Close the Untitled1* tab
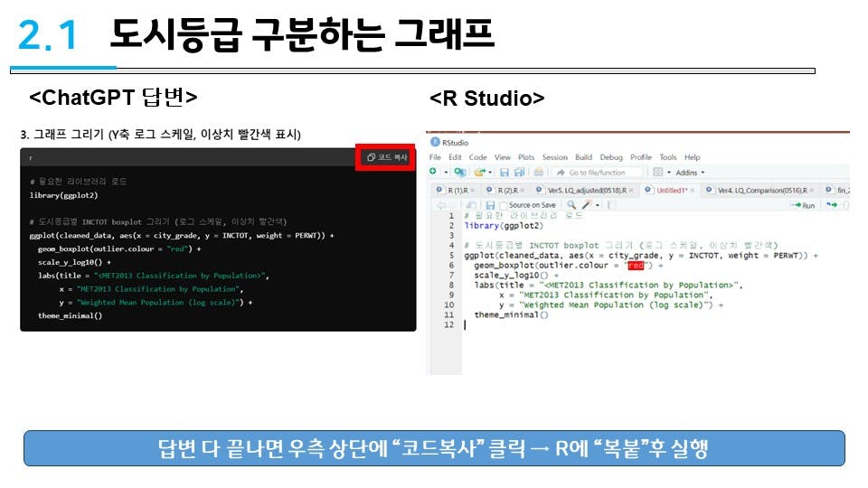 pyautogui.click(x=692, y=191)
